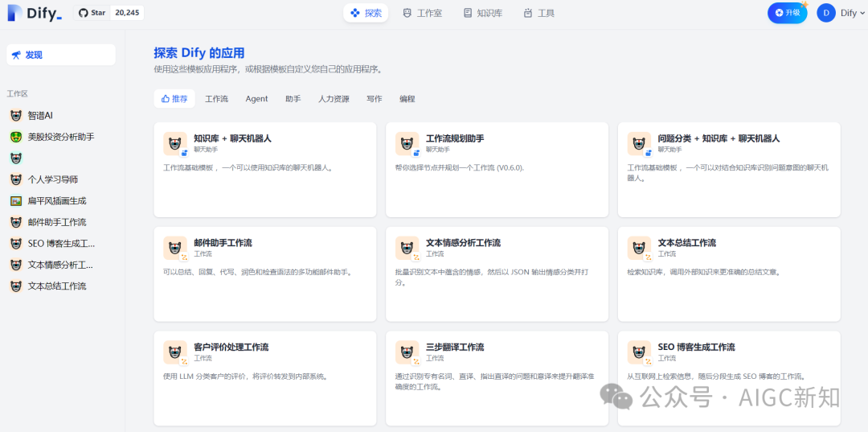868x432 pixels.
Task: Filter templates by 写作 category
Action: click(x=375, y=99)
